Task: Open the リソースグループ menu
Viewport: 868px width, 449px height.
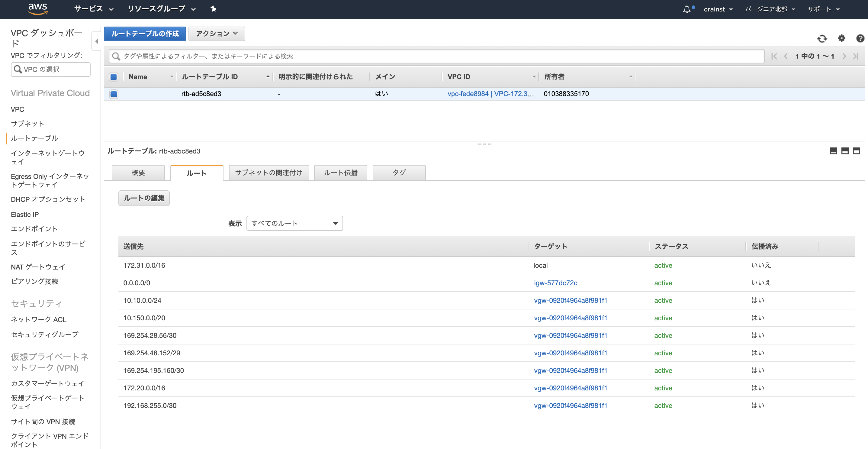Action: 161,9
